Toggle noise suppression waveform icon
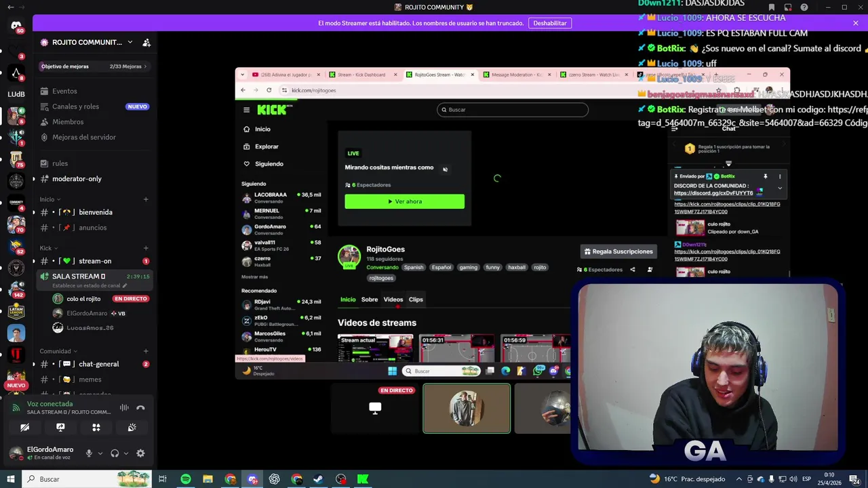This screenshot has height=488, width=868. [x=124, y=407]
